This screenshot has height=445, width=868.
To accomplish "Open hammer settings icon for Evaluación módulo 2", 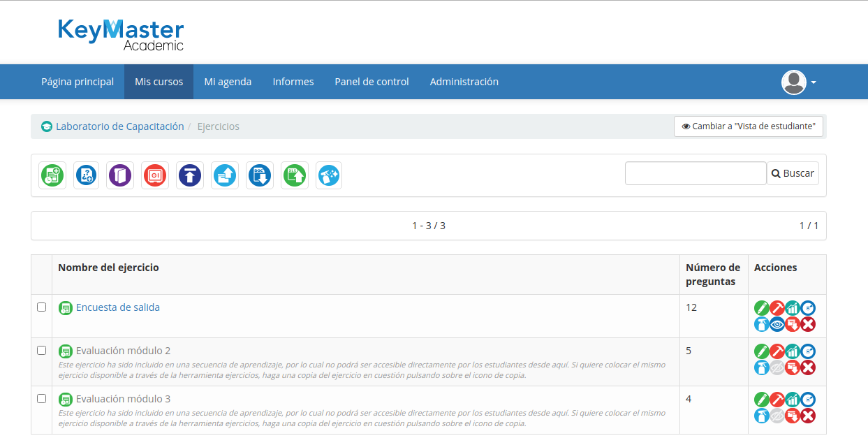I will (x=777, y=351).
